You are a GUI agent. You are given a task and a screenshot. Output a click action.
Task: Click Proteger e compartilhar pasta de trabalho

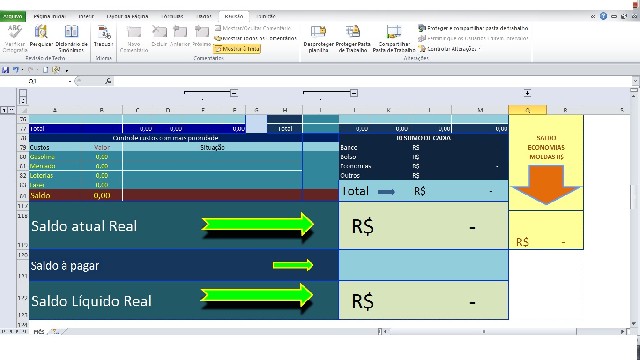click(x=473, y=28)
